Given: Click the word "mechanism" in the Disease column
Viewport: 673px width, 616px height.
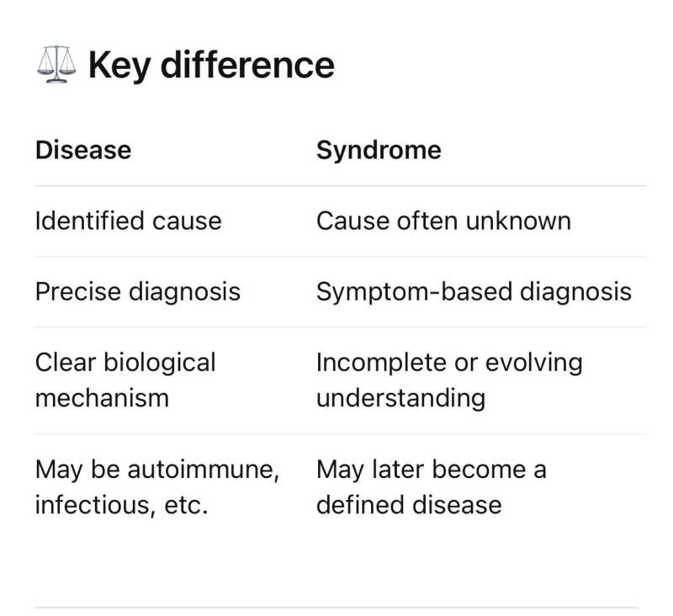Looking at the screenshot, I should [102, 397].
